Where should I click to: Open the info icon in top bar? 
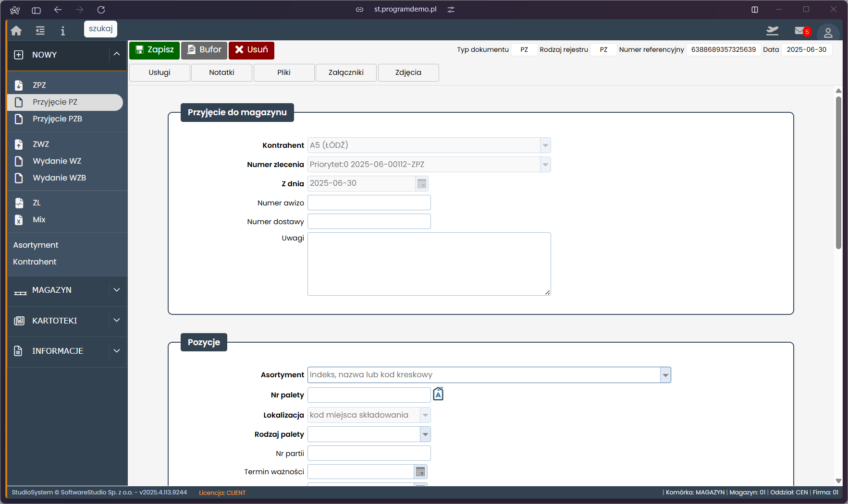tap(62, 31)
